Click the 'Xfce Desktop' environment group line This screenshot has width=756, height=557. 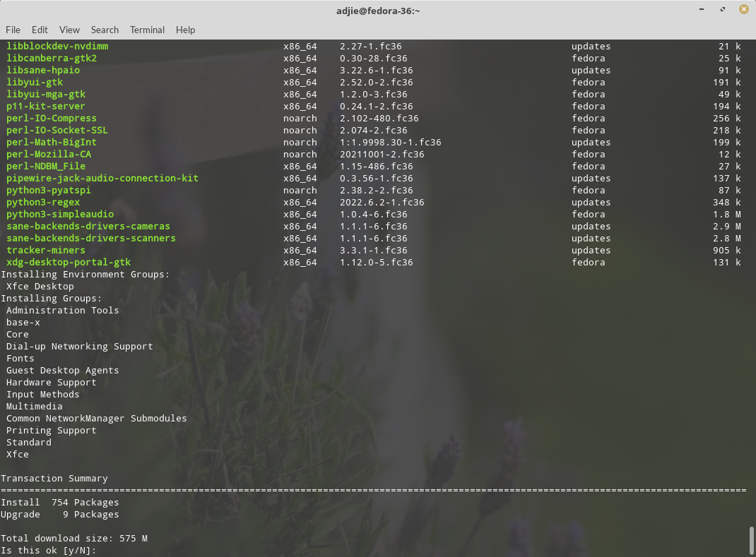(x=40, y=286)
